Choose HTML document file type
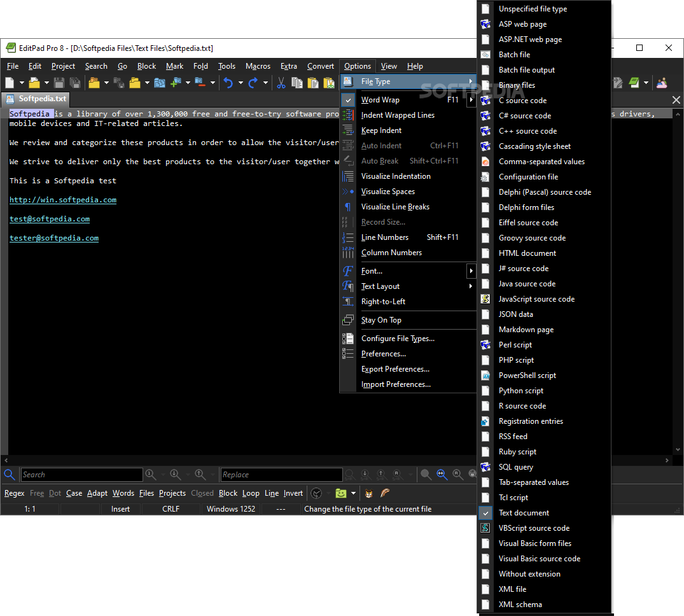This screenshot has width=684, height=616. tap(544, 253)
